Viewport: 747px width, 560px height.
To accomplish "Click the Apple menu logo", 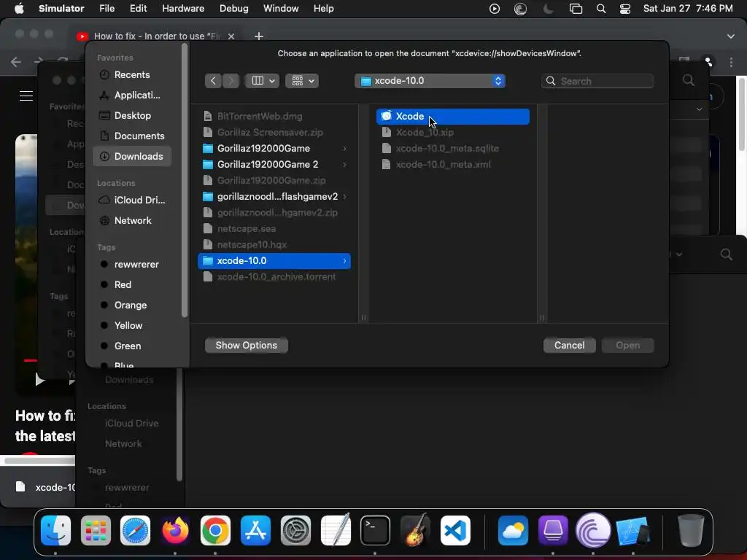I will coord(19,9).
